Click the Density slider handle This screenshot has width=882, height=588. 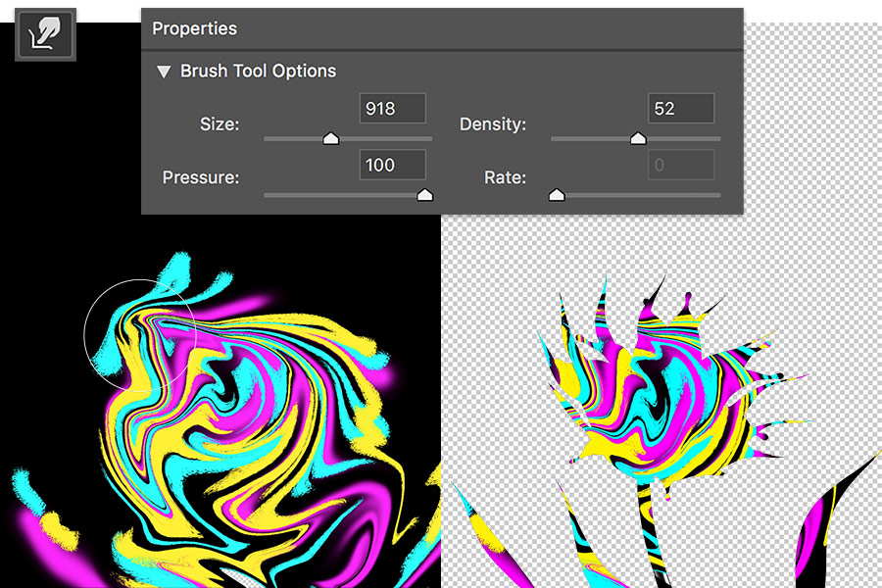coord(638,138)
